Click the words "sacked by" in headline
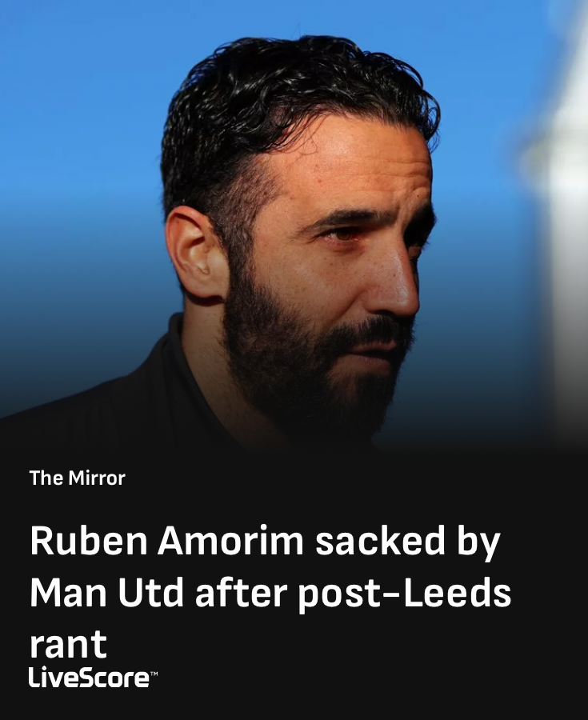This screenshot has height=720, width=588. click(x=408, y=542)
